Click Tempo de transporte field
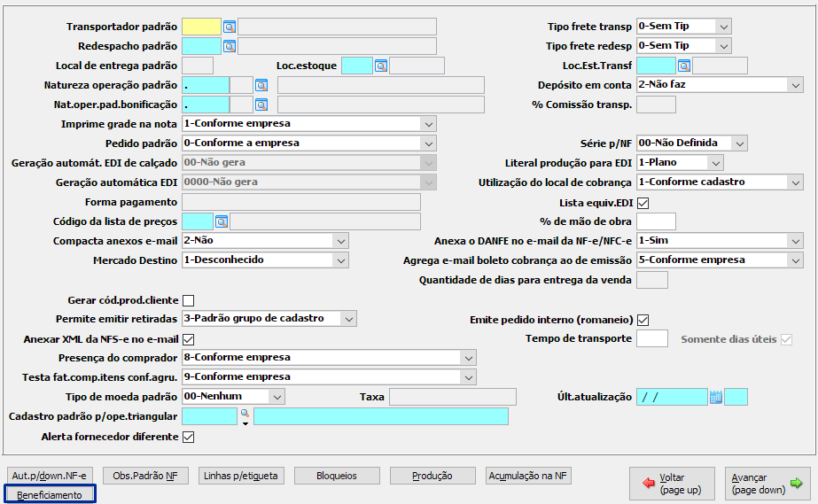Screen dimensions: 818x504 [x=652, y=338]
